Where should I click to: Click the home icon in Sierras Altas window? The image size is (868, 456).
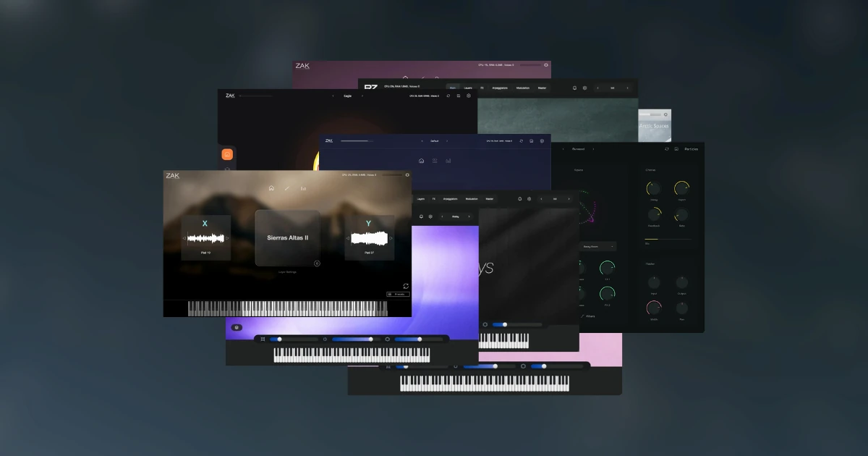(271, 188)
